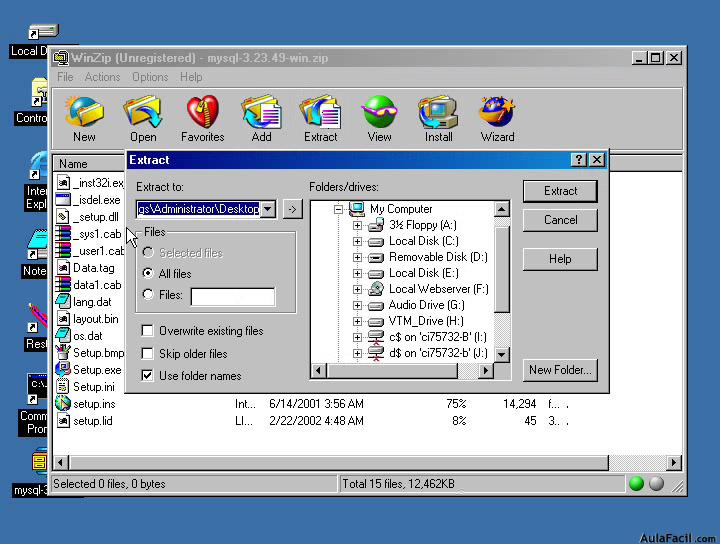Click folder tree scroll right arrow
Screen dimensions: 720x544
tap(486, 370)
